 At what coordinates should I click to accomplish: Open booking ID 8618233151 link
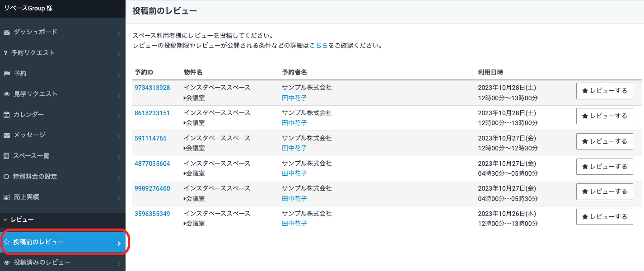152,113
